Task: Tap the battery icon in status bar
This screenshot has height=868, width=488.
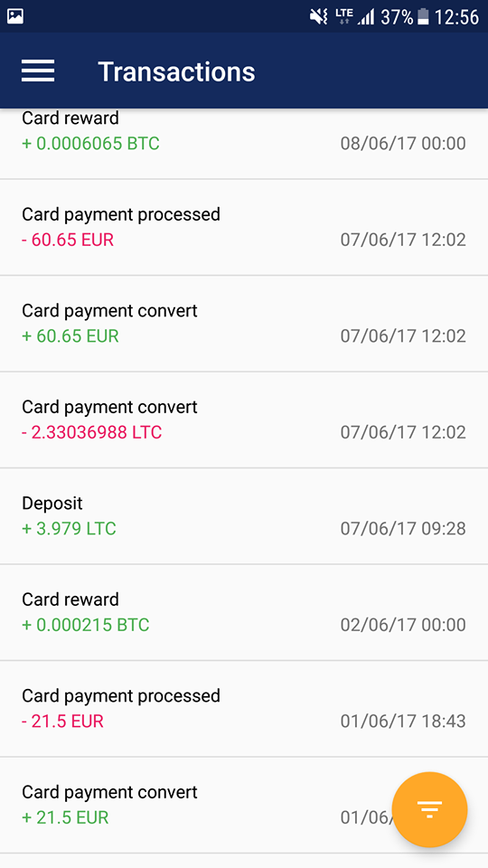Action: (x=423, y=16)
